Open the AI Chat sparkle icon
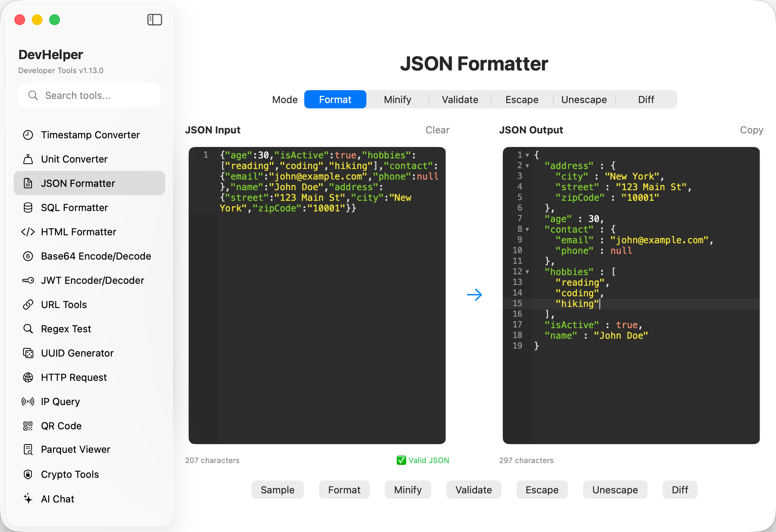Screen dimensions: 776x532 (28, 499)
